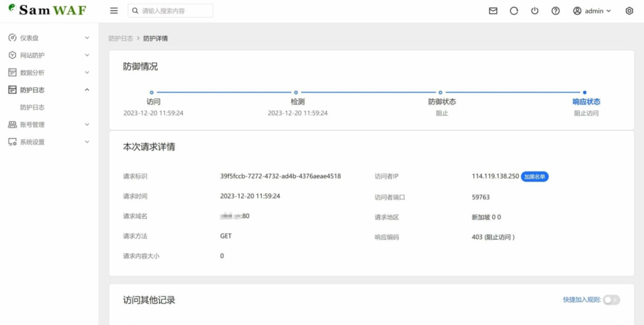The width and height of the screenshot is (644, 325).
Task: Expand the 账号管理 menu chevron
Action: tap(87, 124)
